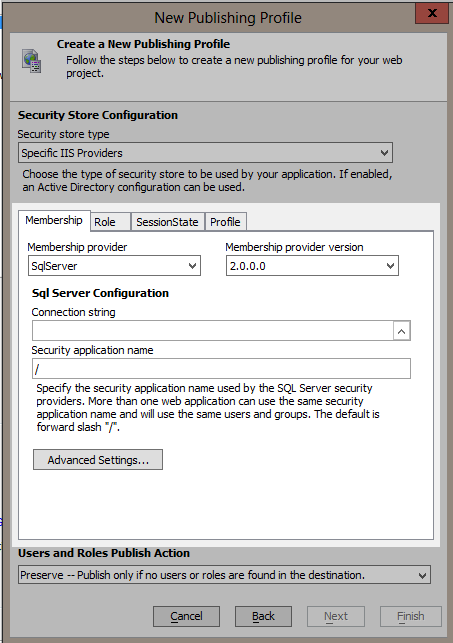Viewport: 453px width, 643px height.
Task: Open the Security store type dropdown
Action: point(205,153)
